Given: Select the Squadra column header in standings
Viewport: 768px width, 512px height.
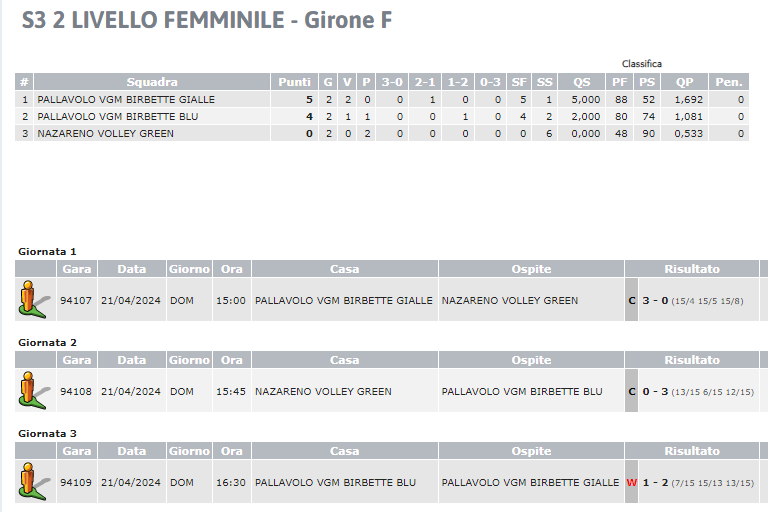Looking at the screenshot, I should coord(152,82).
